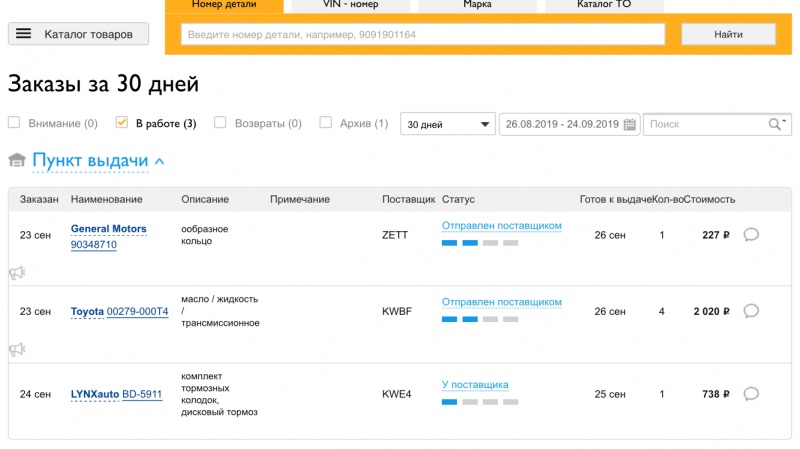Click progress bar under У поставщика status

tap(480, 402)
